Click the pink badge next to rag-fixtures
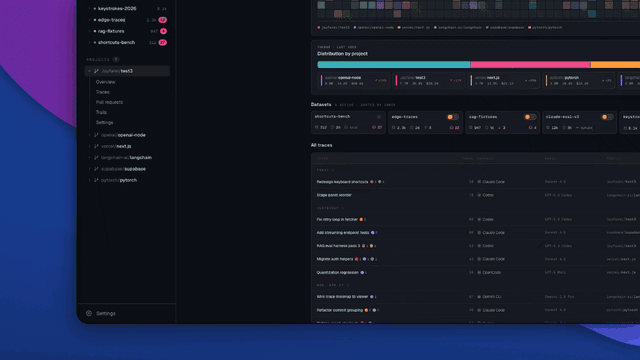 [x=163, y=31]
